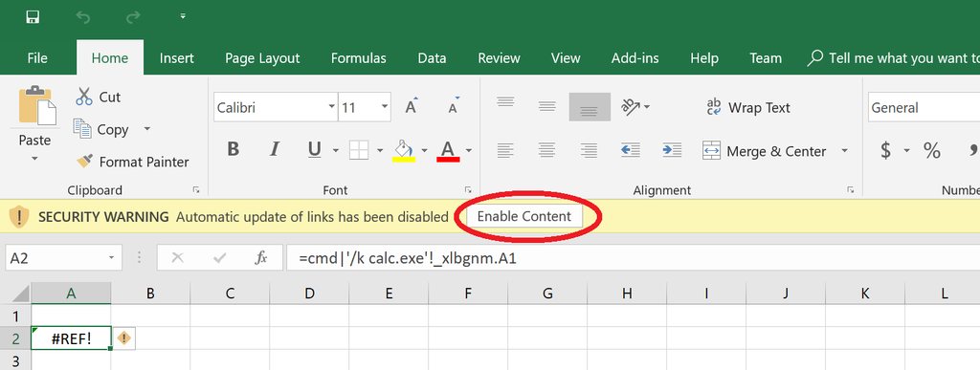The height and width of the screenshot is (370, 980).
Task: Toggle Bottom Align icon
Action: [590, 107]
